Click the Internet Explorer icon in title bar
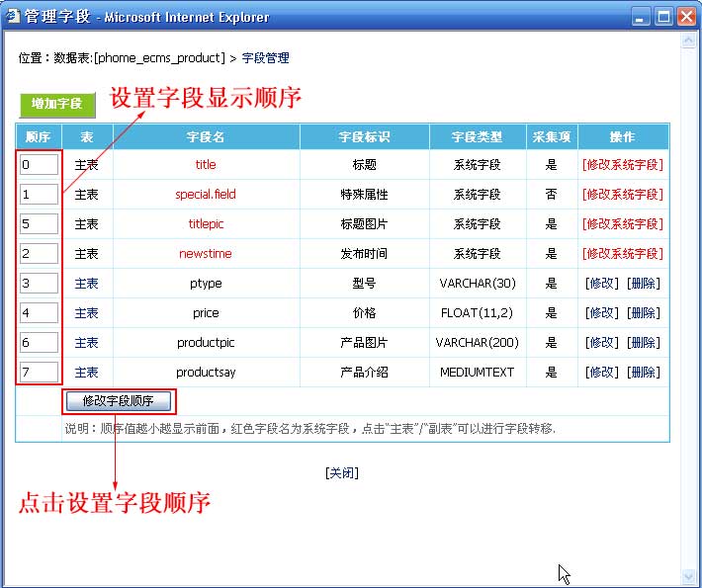This screenshot has width=702, height=588. (13, 17)
